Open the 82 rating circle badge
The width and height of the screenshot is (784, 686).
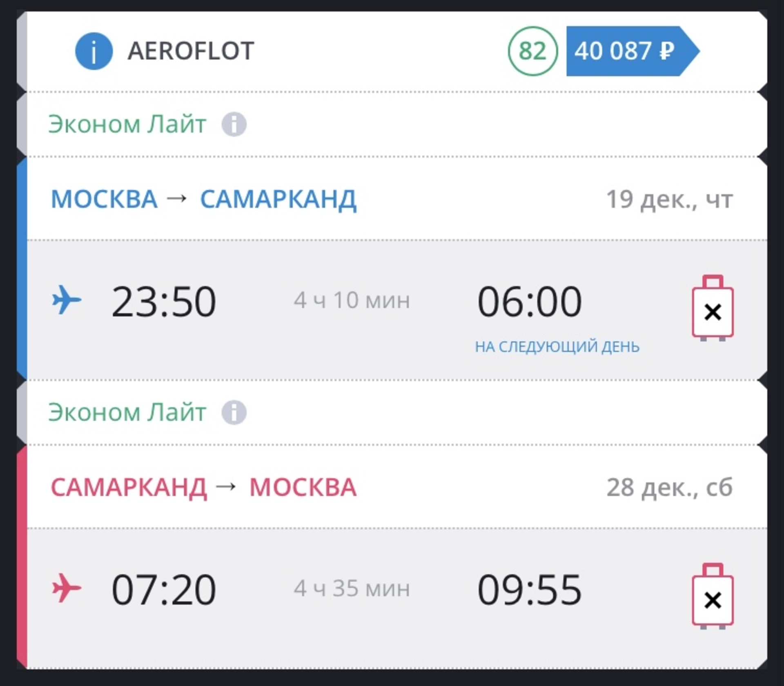(x=532, y=51)
